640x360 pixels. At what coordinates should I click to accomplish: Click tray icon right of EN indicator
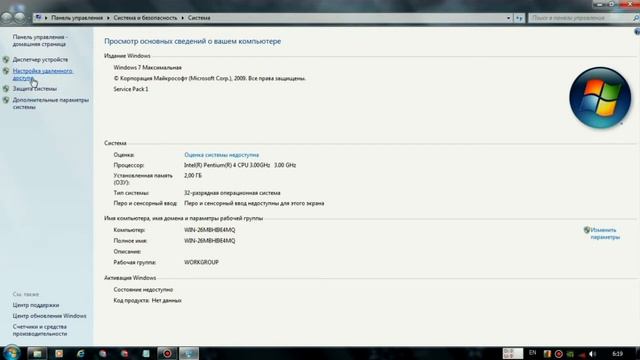547,354
